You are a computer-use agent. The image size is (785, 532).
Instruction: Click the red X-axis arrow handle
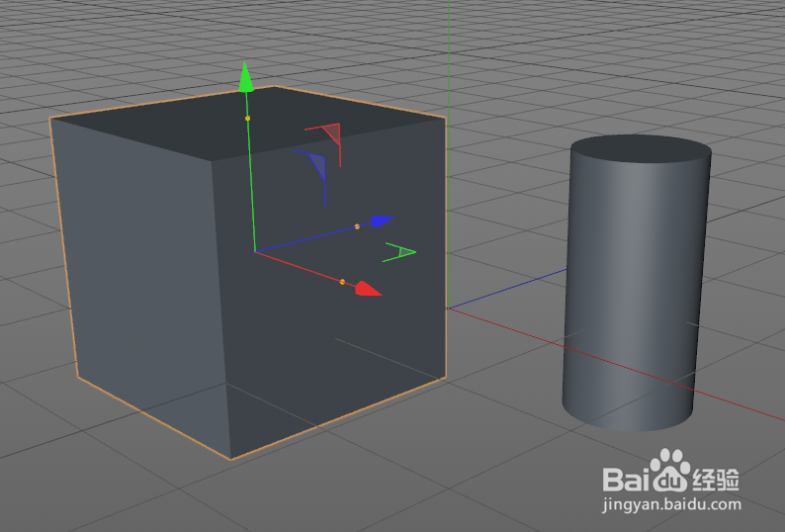pos(369,289)
